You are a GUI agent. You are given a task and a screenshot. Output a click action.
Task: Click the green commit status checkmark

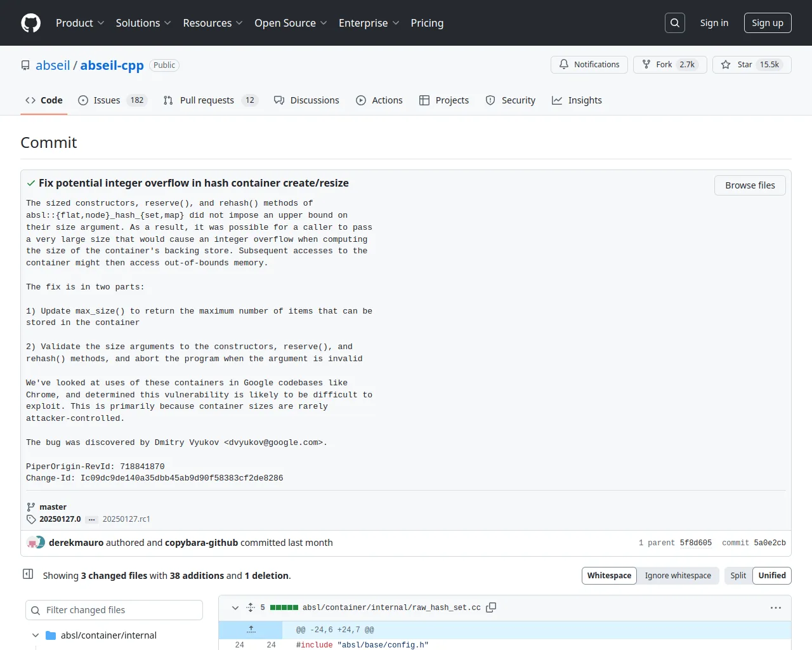point(30,183)
